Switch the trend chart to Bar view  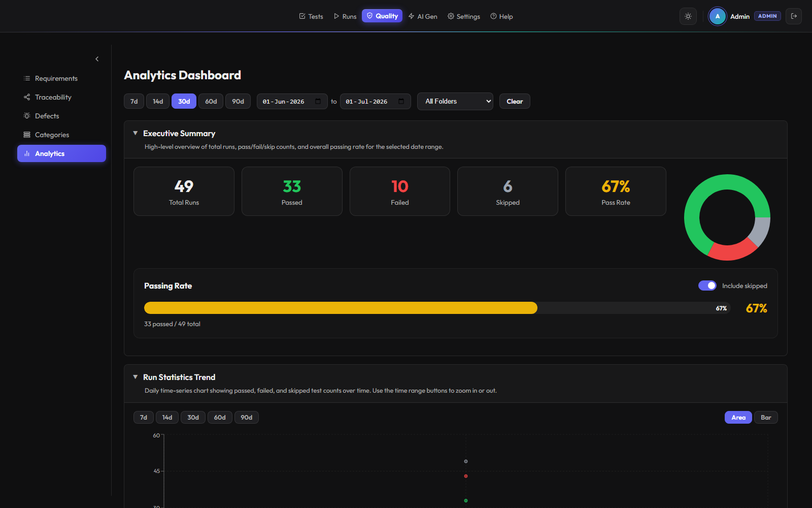(766, 418)
